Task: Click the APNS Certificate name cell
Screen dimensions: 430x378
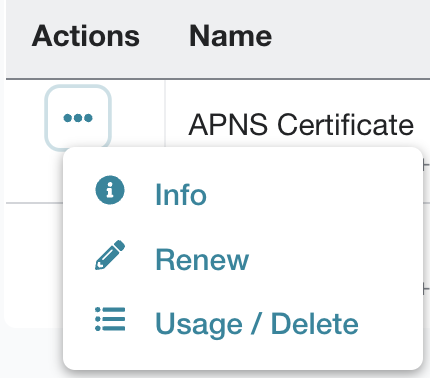Action: tap(301, 125)
